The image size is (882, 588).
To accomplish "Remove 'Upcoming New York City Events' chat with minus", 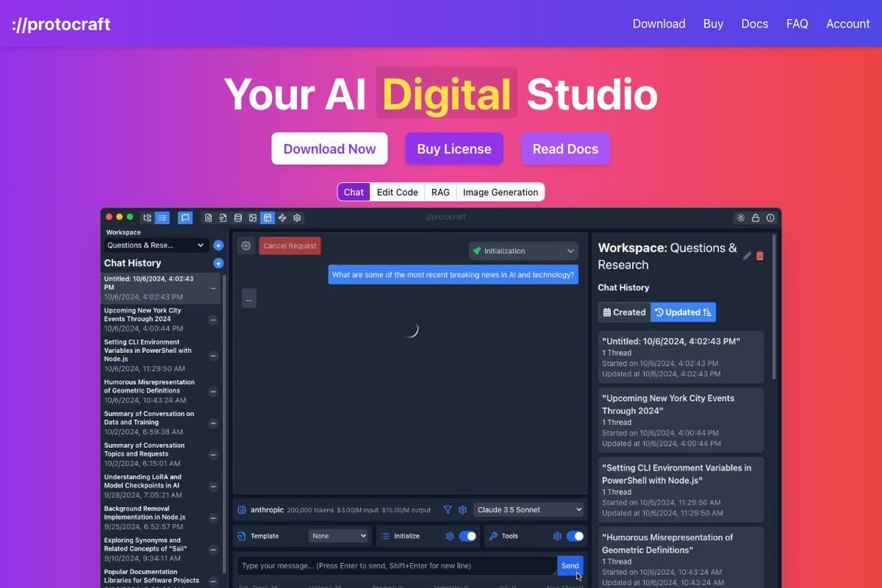I will click(213, 320).
